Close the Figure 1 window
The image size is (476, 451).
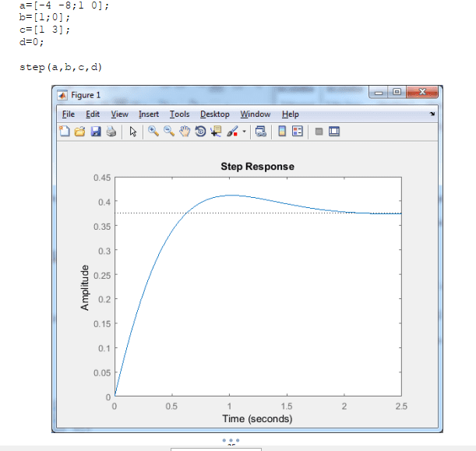[422, 92]
